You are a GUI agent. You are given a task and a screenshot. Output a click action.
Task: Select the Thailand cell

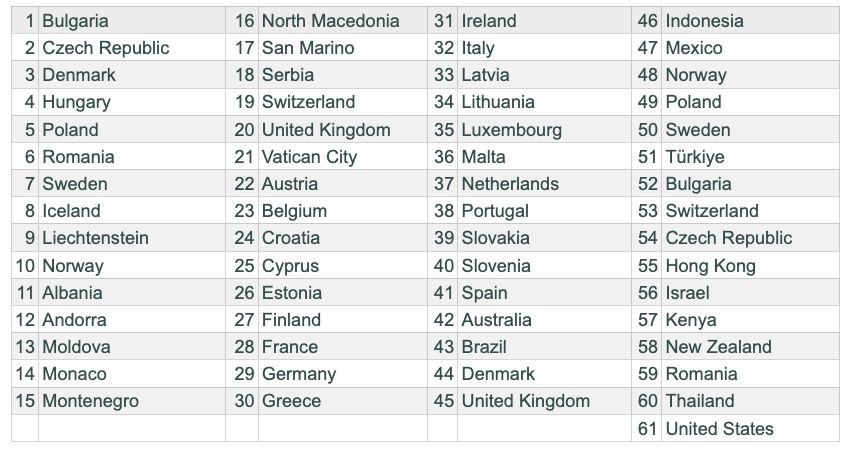[x=700, y=401]
